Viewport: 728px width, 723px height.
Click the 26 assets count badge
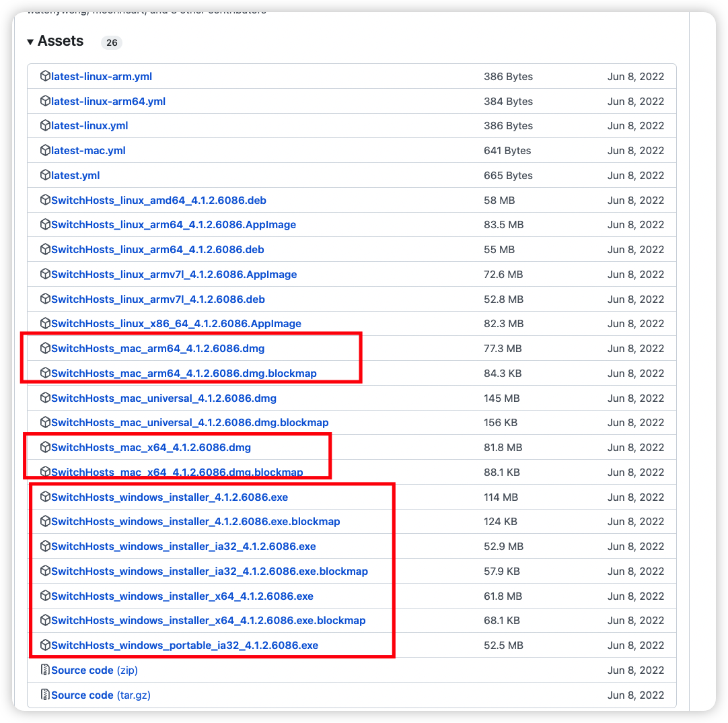112,42
